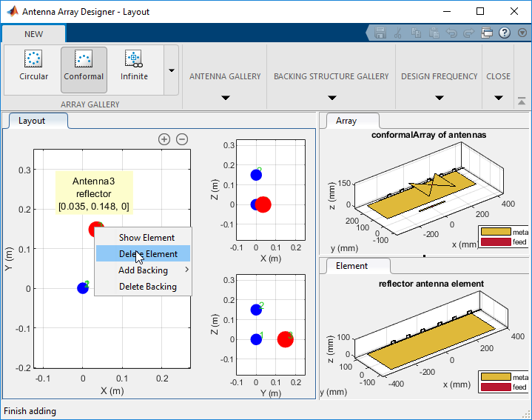Select the Conformal array layout
This screenshot has width=532, height=420.
(x=84, y=70)
